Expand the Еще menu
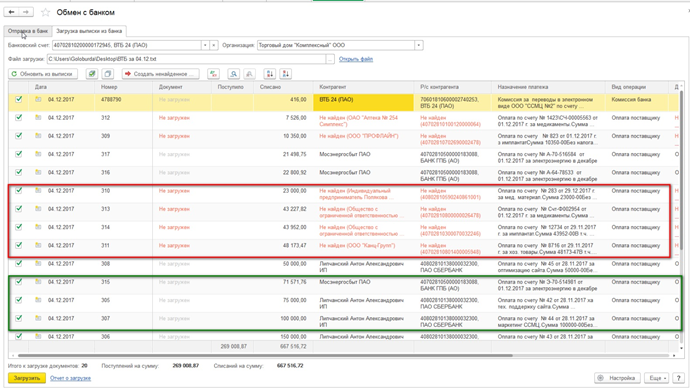The width and height of the screenshot is (690, 388). (x=657, y=378)
